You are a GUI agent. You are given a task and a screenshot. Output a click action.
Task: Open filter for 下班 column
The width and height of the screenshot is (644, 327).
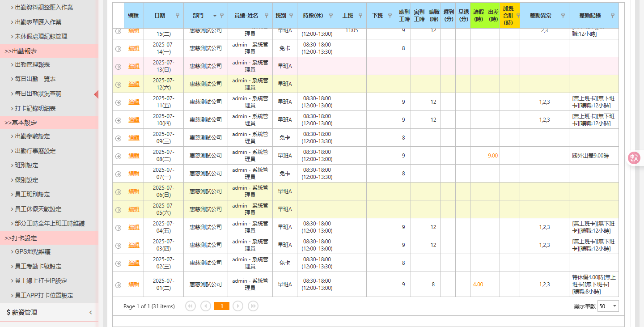390,16
